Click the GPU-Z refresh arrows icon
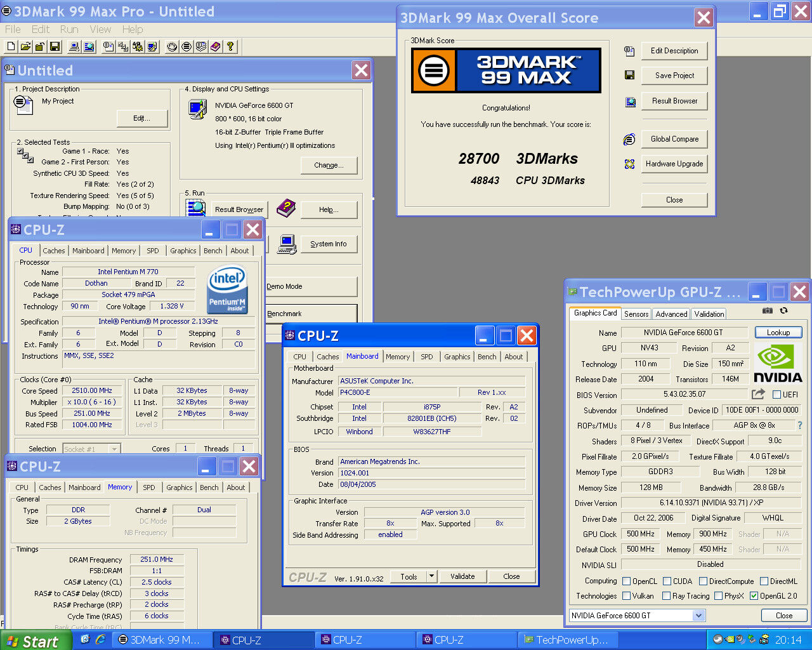812x650 pixels. pos(784,310)
